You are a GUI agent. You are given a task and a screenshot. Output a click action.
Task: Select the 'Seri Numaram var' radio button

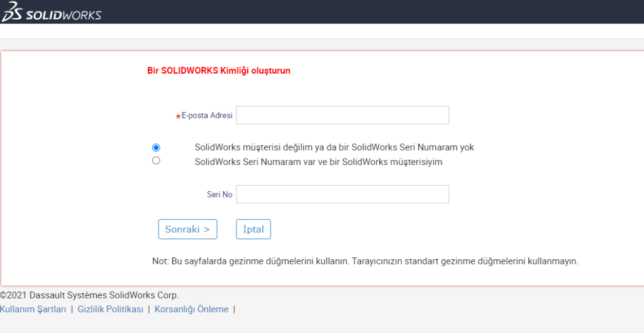click(156, 161)
